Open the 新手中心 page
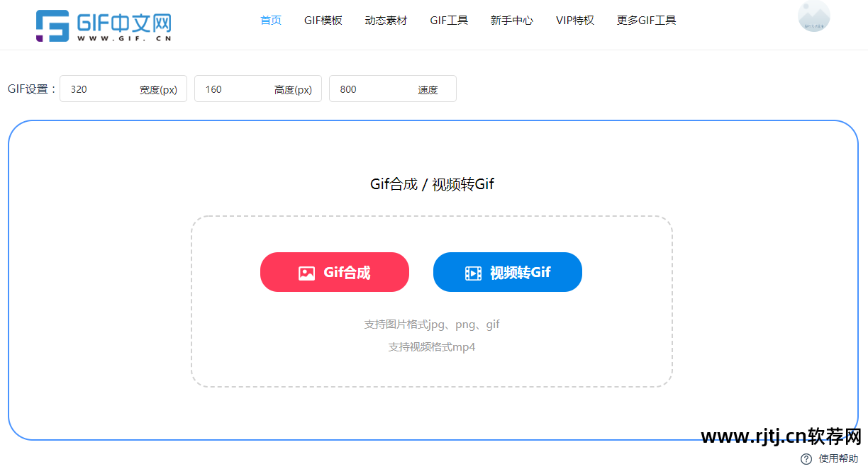Viewport: 868px width, 469px height. coord(511,21)
